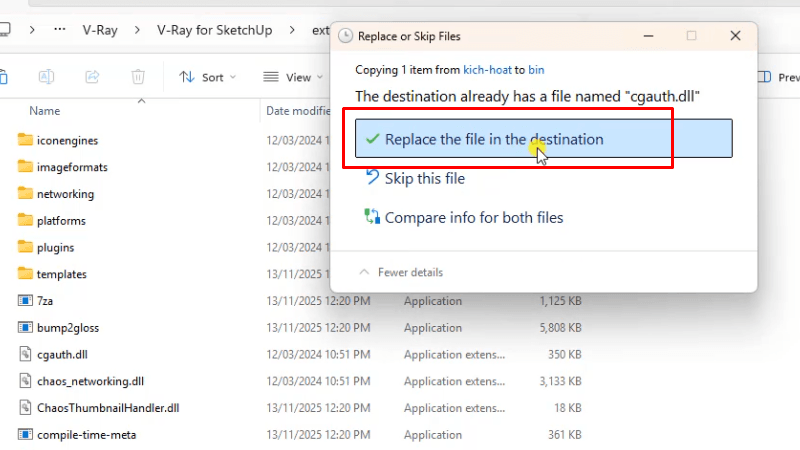800x450 pixels.
Task: Click the Share icon in toolbar
Action: (92, 77)
